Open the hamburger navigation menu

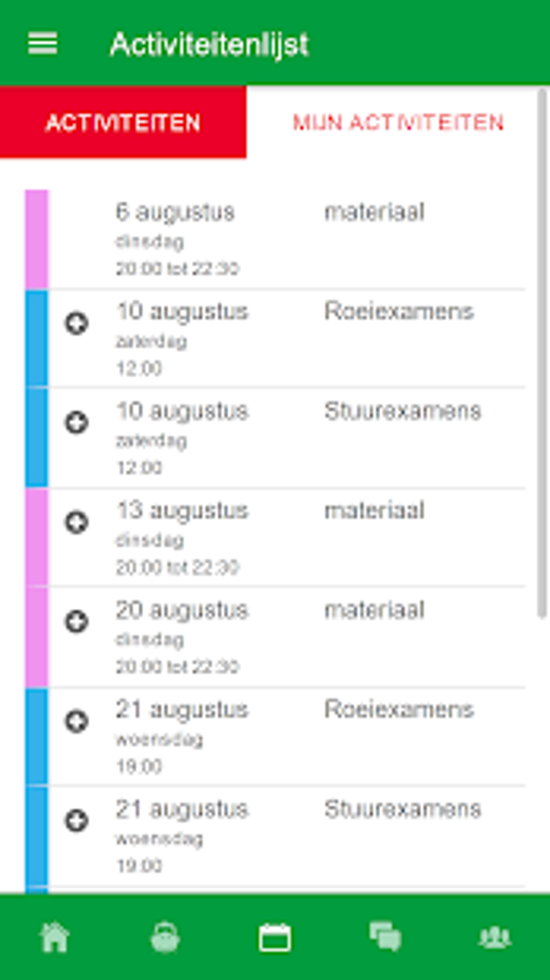[x=43, y=43]
